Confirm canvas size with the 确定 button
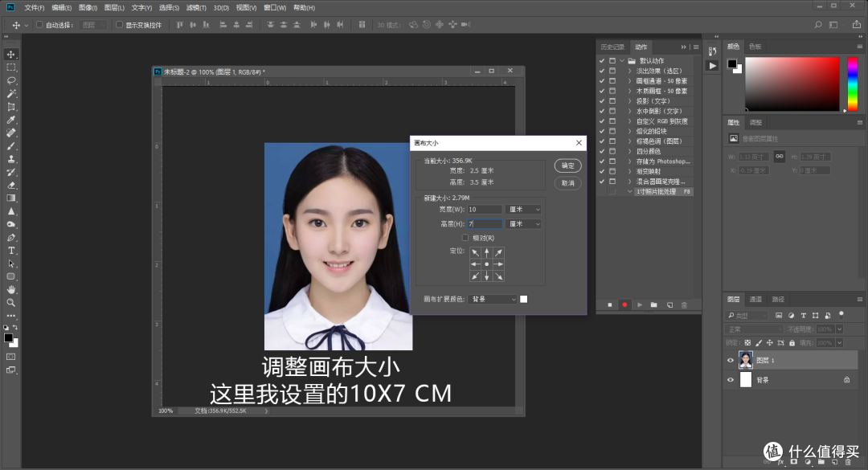Screen dimensions: 868x470 click(x=567, y=166)
